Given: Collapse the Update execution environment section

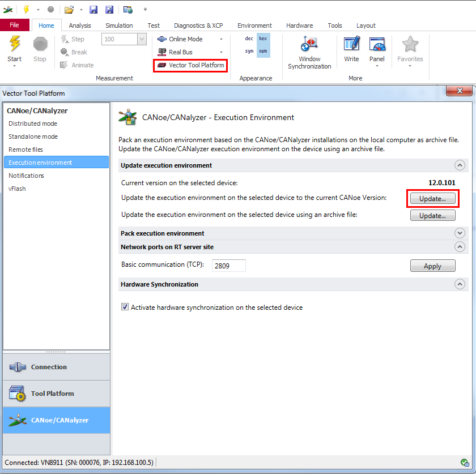Looking at the screenshot, I should [460, 165].
